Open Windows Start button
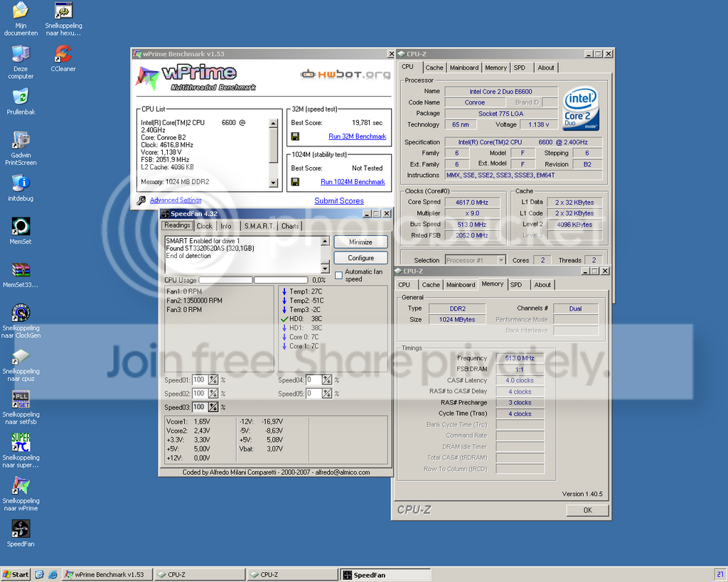The height and width of the screenshot is (582, 728). (x=16, y=575)
